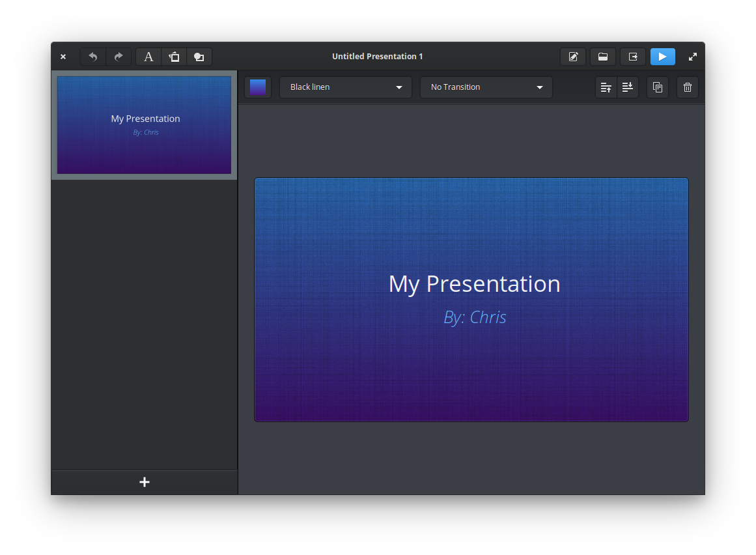This screenshot has height=555, width=756.
Task: Click the Redo arrow button
Action: 119,57
